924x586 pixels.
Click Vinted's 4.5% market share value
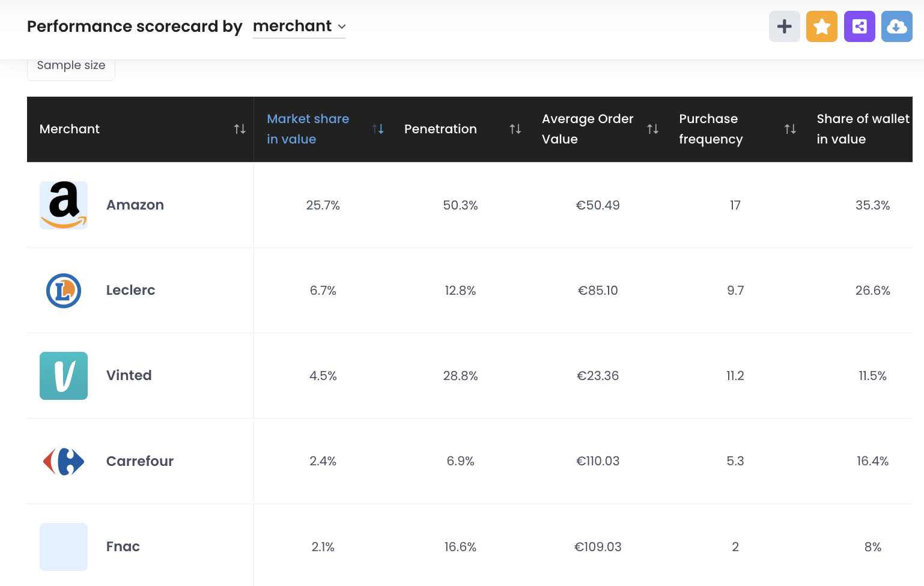point(323,376)
